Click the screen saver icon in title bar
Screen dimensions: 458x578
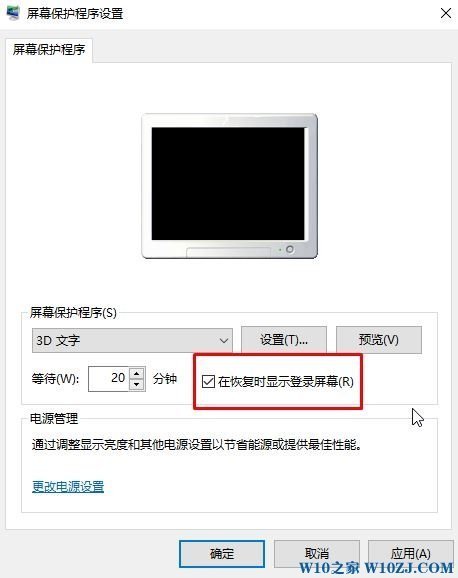13,13
